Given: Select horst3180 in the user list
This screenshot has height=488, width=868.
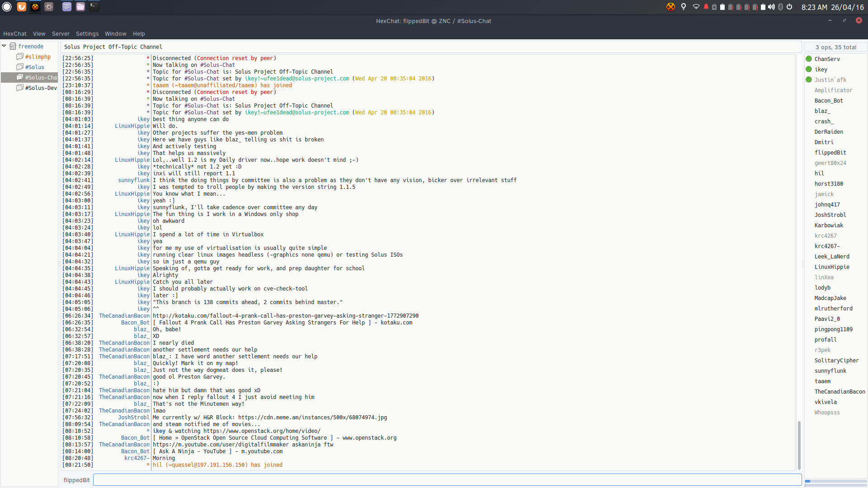Looking at the screenshot, I should 829,183.
